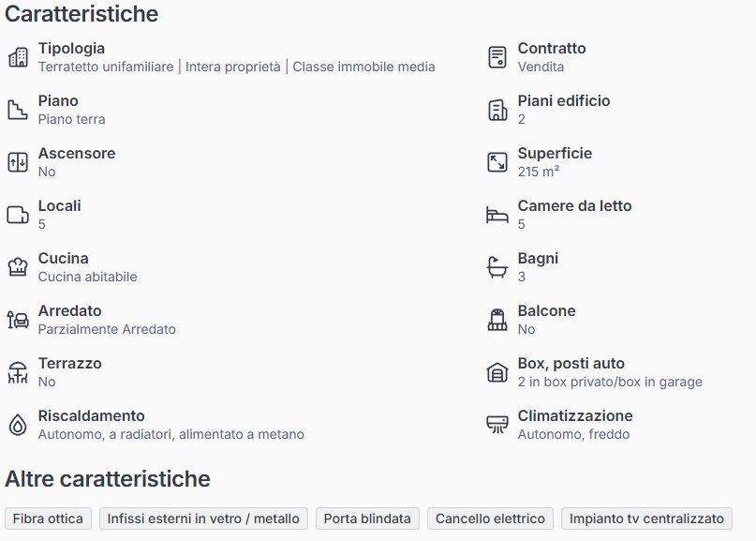Click the Riscaldamento flame drop icon
Viewport: 756px width, 541px height.
(x=18, y=425)
